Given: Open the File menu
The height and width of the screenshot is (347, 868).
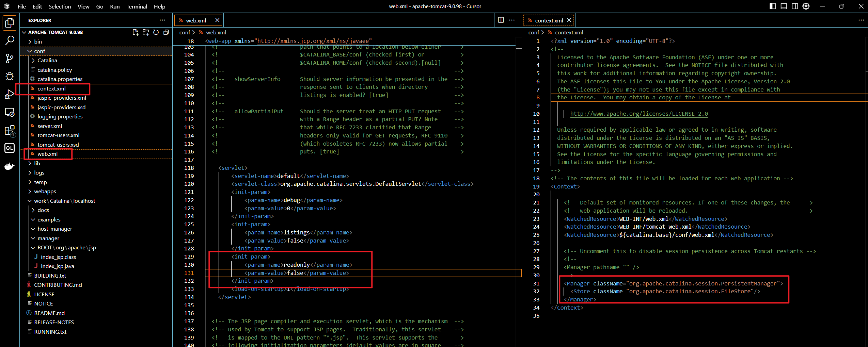Looking at the screenshot, I should tap(22, 6).
